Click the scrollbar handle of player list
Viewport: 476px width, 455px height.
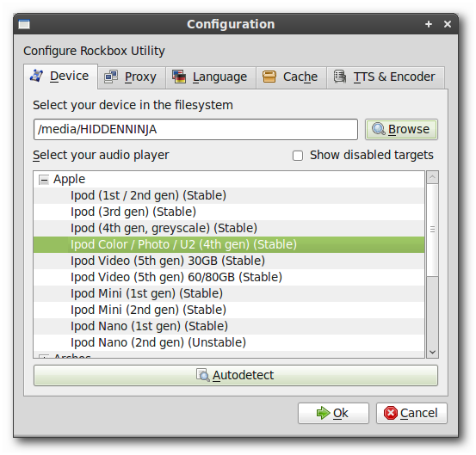432,230
